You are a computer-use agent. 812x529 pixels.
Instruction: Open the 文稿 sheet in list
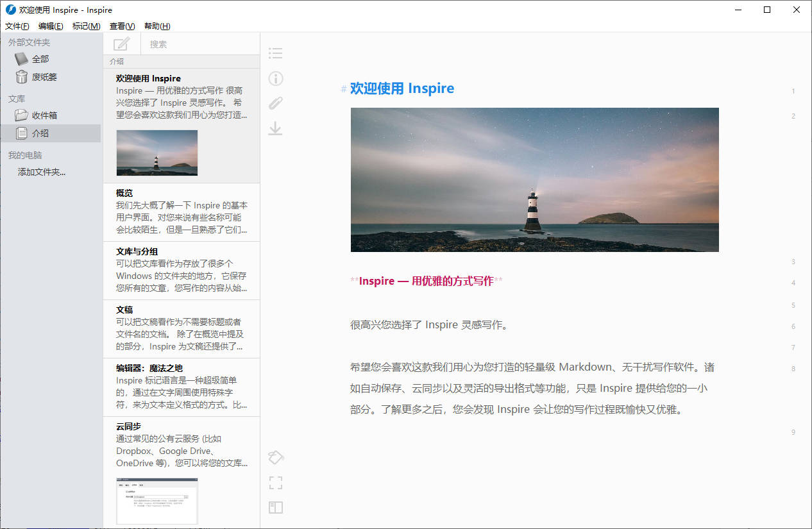pos(182,329)
